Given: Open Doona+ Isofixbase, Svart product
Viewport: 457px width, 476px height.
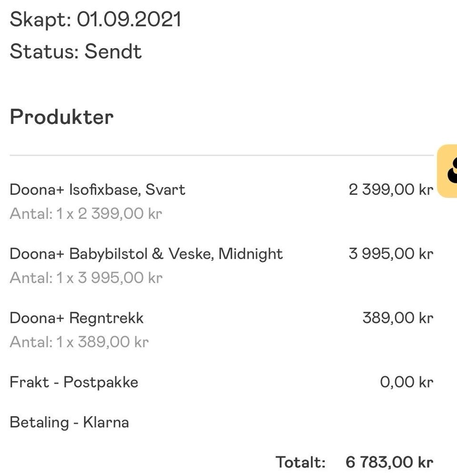Looking at the screenshot, I should [97, 190].
